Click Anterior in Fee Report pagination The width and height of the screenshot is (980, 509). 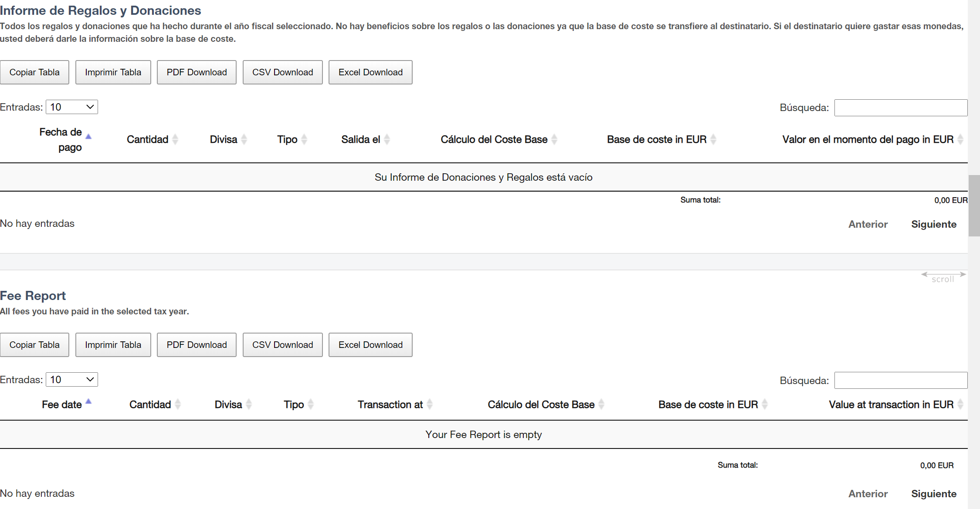point(868,494)
